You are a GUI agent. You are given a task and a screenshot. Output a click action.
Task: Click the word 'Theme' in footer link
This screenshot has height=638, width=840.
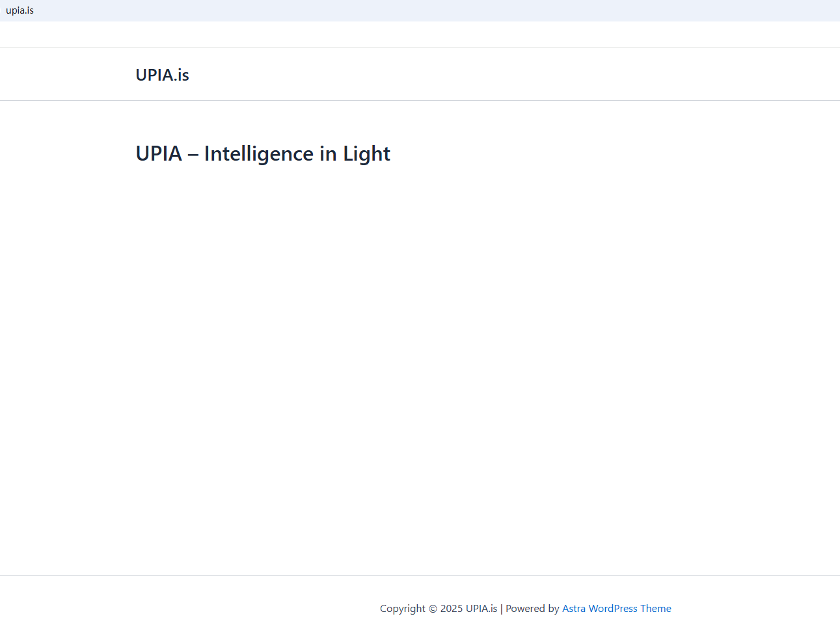pyautogui.click(x=656, y=609)
